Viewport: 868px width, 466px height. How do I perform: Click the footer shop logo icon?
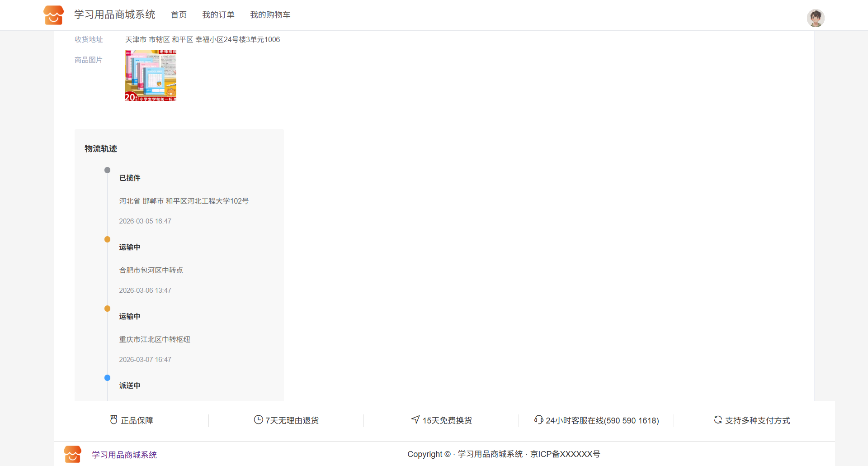coord(72,454)
